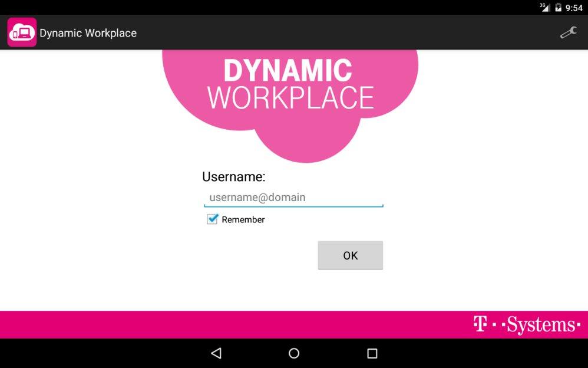This screenshot has width=588, height=368.
Task: Tap the Android home circle button
Action: pyautogui.click(x=294, y=353)
